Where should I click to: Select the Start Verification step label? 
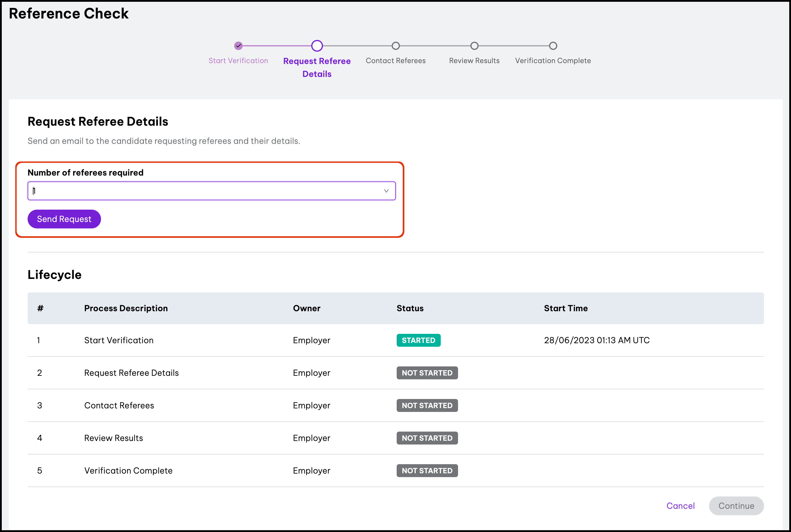click(238, 60)
